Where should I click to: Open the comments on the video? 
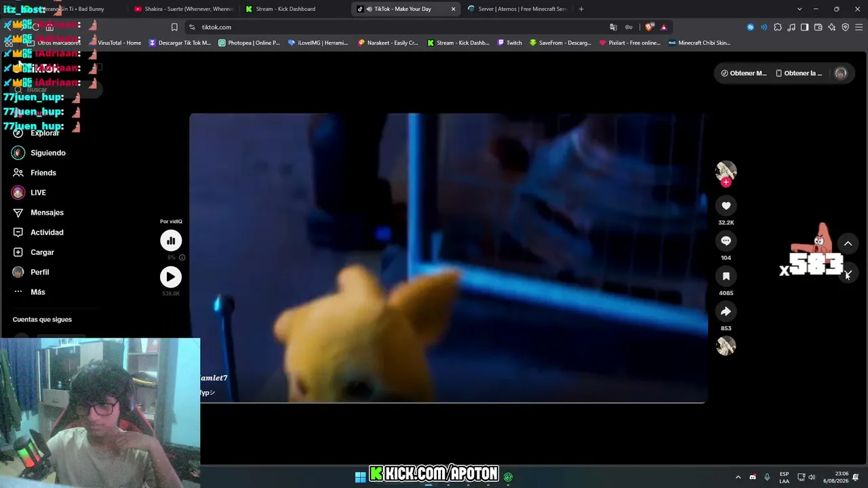click(726, 241)
